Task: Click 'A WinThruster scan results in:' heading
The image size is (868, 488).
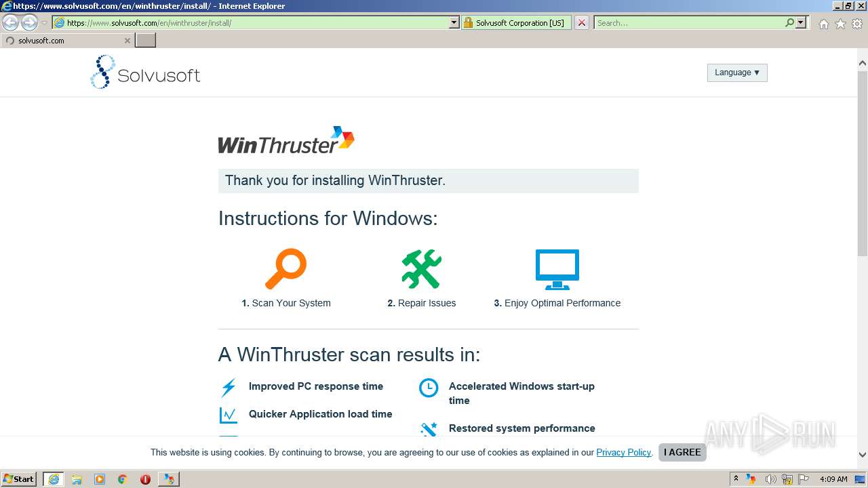Action: click(349, 354)
